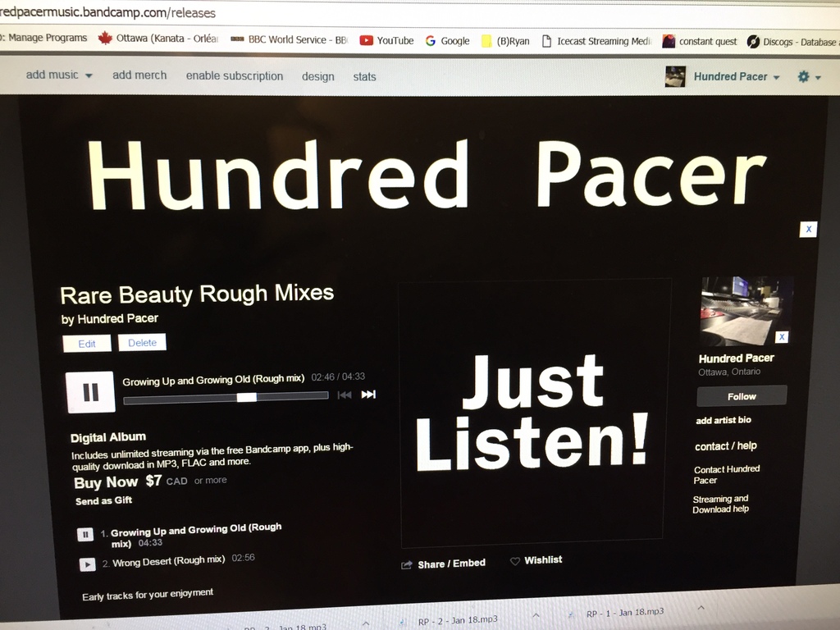This screenshot has width=840, height=630.
Task: Open the design menu item
Action: point(317,76)
